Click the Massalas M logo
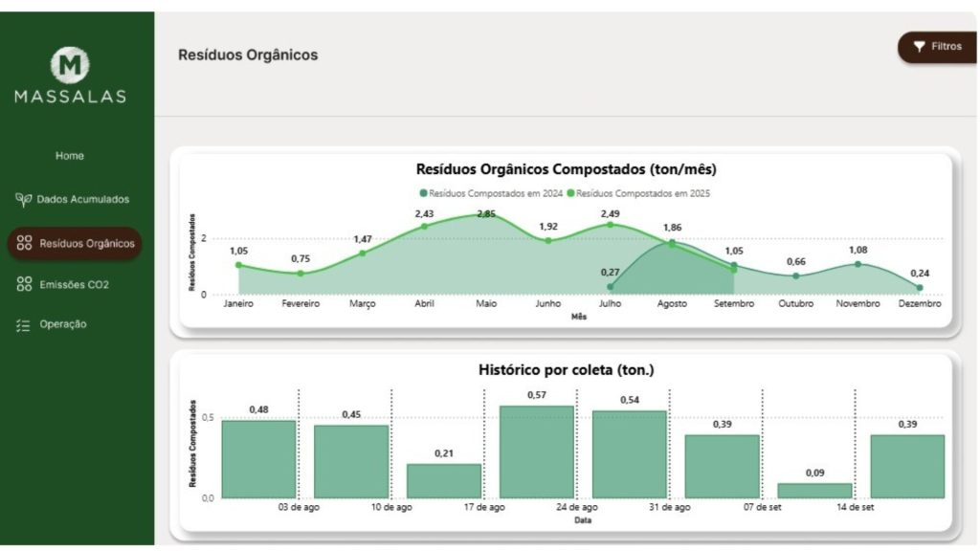 coord(70,65)
